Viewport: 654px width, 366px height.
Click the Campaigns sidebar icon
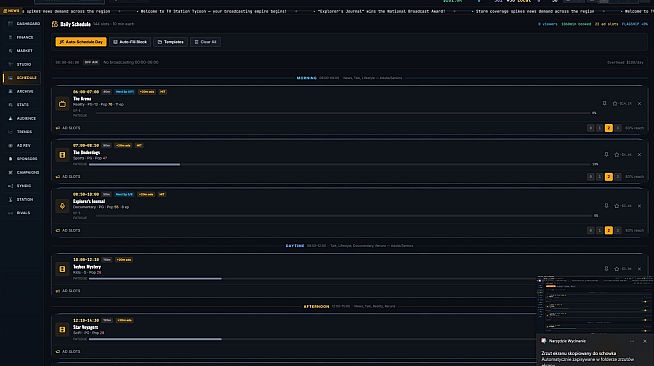point(10,172)
